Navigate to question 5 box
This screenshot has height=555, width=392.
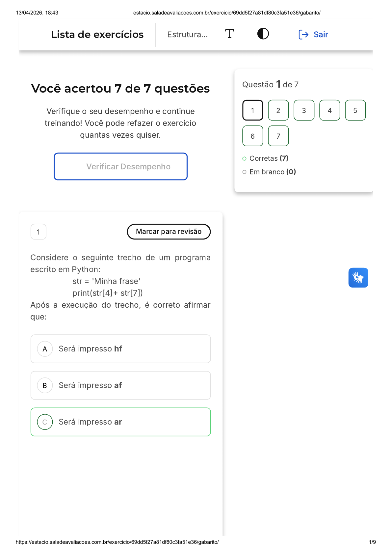pos(355,110)
